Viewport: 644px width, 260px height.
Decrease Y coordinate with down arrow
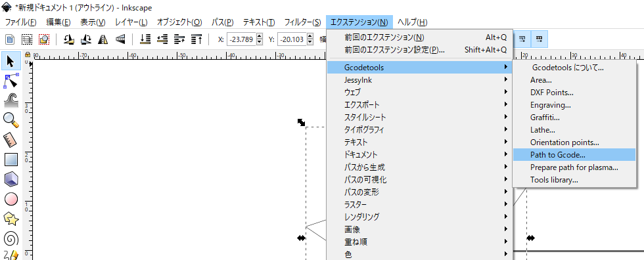point(310,42)
